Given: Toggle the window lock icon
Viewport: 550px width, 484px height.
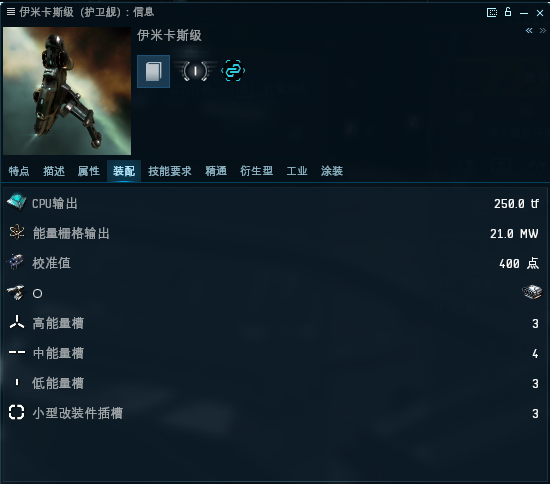Looking at the screenshot, I should [508, 12].
